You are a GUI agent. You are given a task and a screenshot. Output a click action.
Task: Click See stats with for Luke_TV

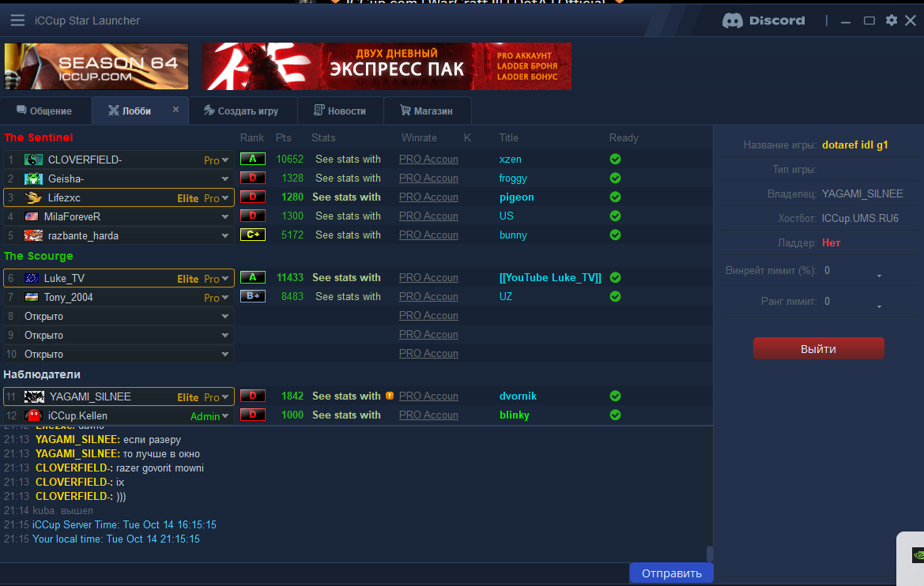(346, 277)
